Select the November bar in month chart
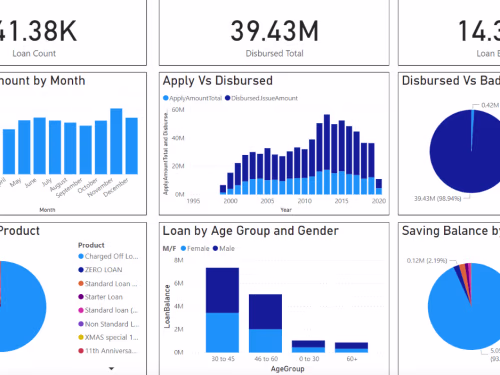 click(x=116, y=141)
